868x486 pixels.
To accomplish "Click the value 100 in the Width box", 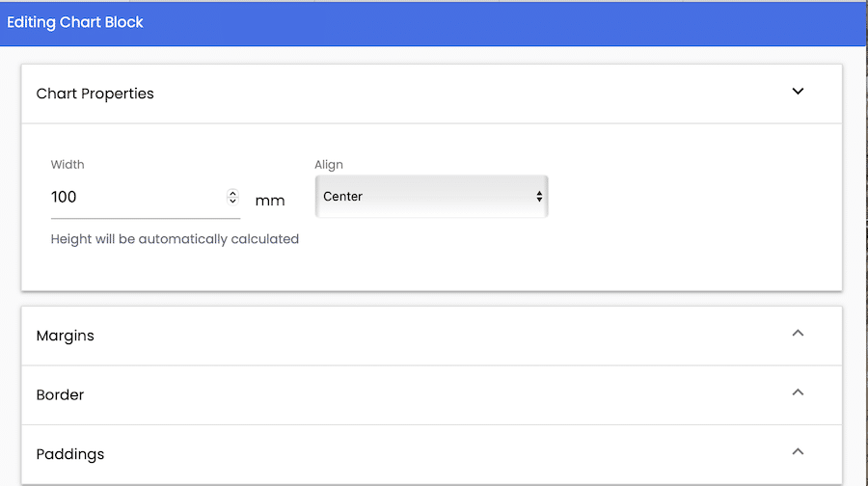I will (x=64, y=197).
